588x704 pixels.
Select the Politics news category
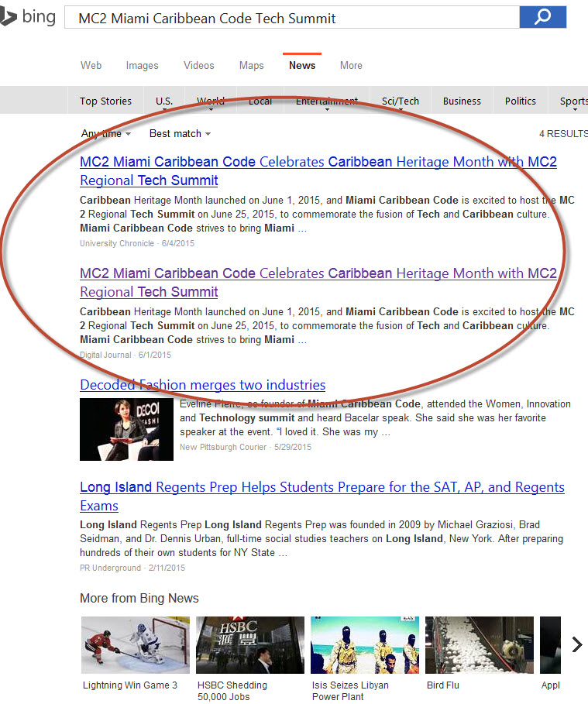[x=520, y=101]
